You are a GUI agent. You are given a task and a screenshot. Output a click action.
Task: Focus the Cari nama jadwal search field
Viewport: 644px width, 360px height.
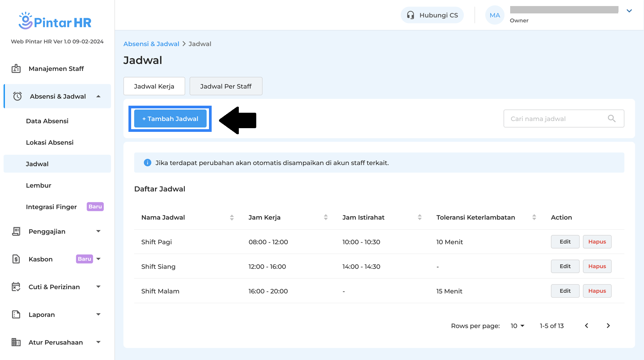coord(557,119)
